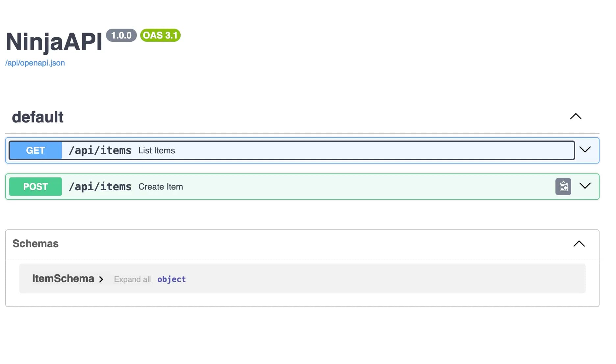This screenshot has width=616, height=364.
Task: Click the POST method badge for Create Item
Action: tap(36, 187)
